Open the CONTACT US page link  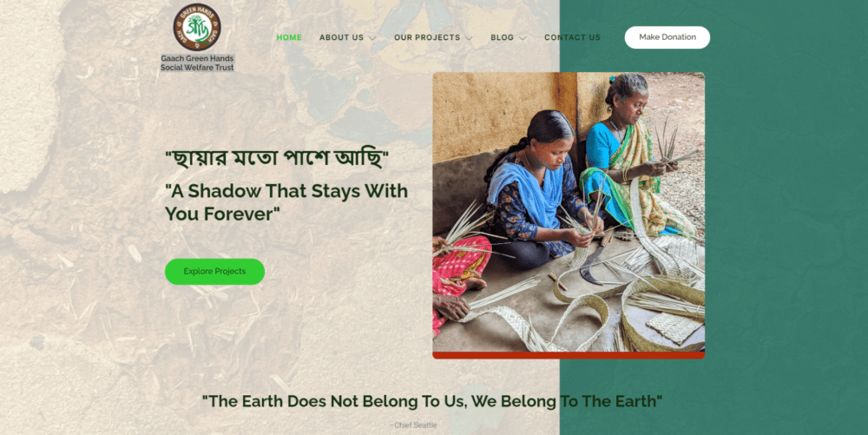(x=572, y=37)
